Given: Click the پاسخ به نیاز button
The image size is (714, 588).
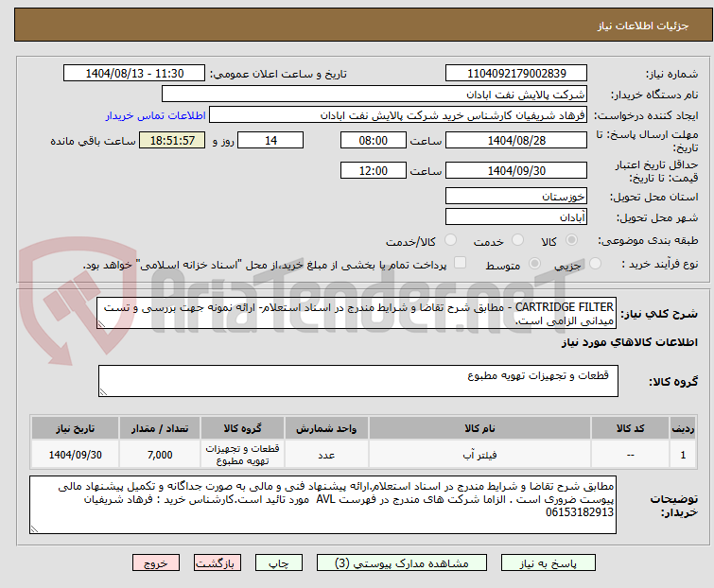Looking at the screenshot, I should click(549, 563).
